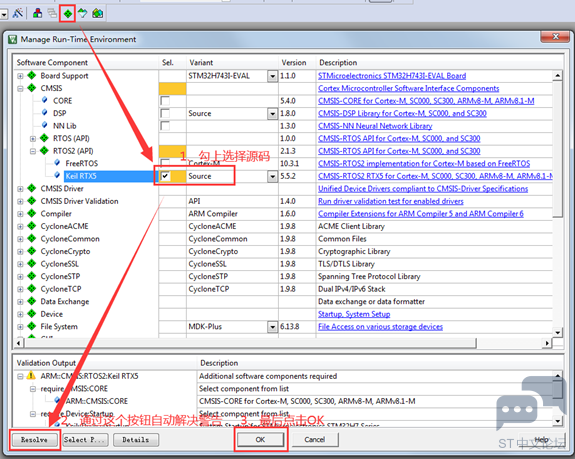Click the Select P... button
This screenshot has height=459, width=575.
pos(85,440)
